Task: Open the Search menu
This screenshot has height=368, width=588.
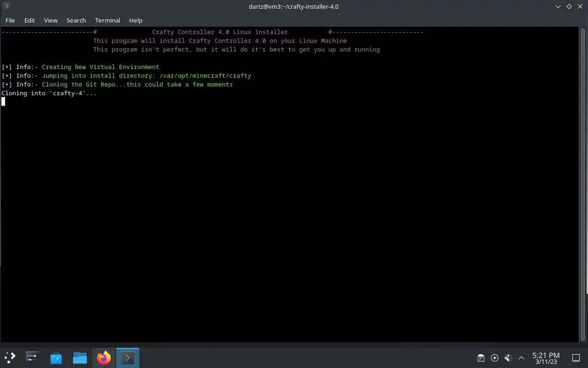Action: coord(76,20)
